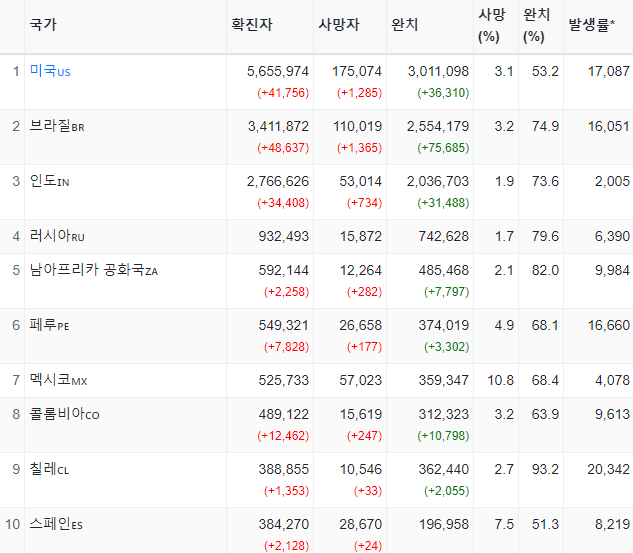Image resolution: width=633 pixels, height=553 pixels.
Task: Click Colombia recovered increase (+10,798)
Action: [x=443, y=436]
